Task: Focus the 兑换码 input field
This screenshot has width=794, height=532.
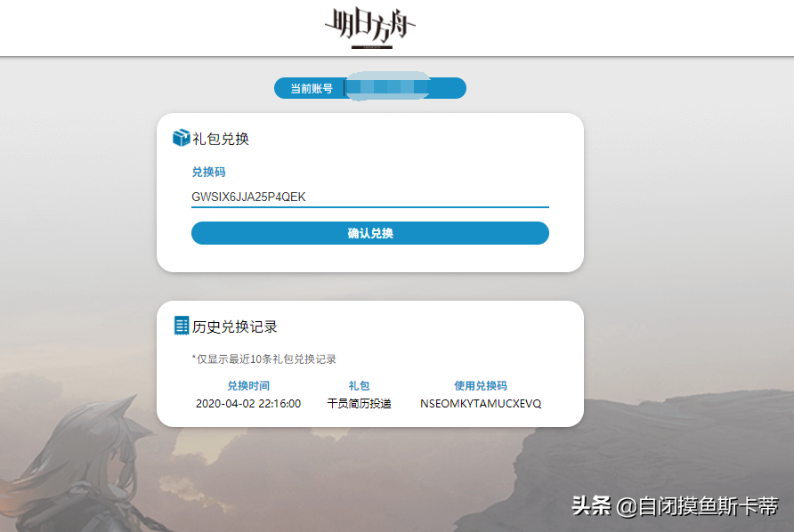Action: (370, 197)
